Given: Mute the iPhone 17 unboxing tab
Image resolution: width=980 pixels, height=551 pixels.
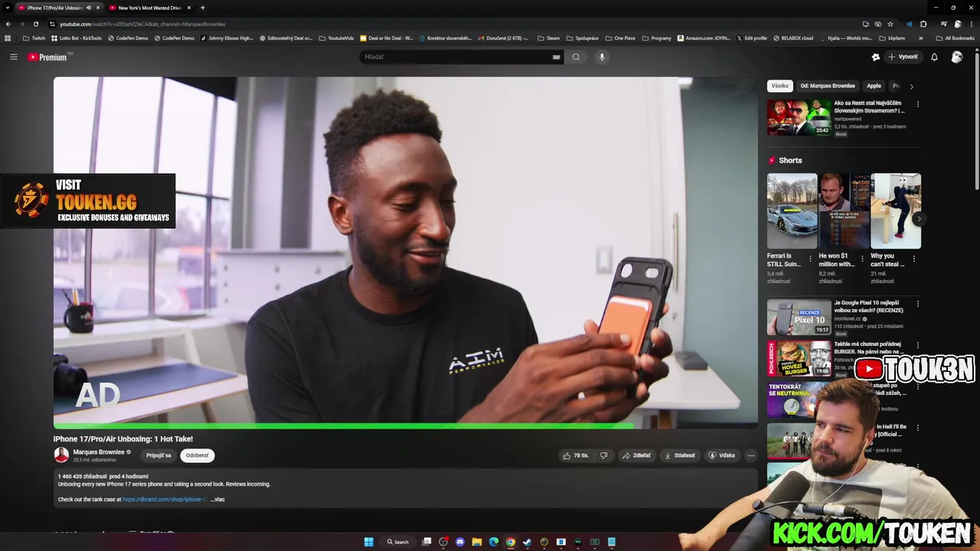Looking at the screenshot, I should [x=89, y=8].
